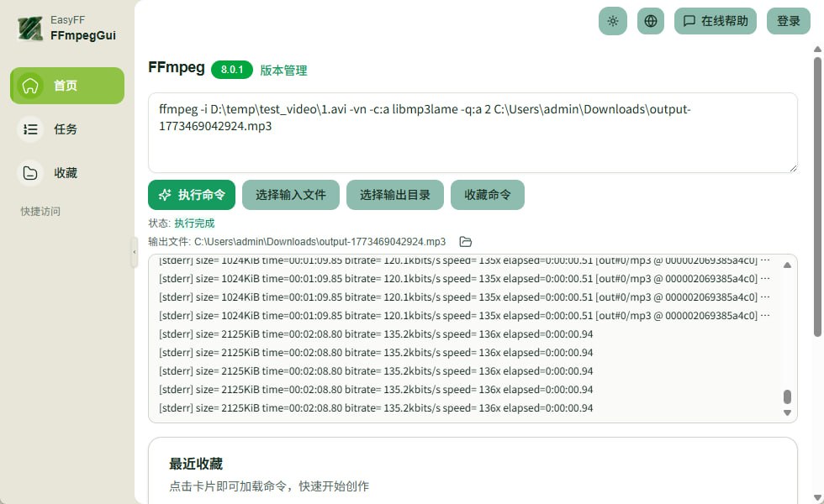The width and height of the screenshot is (824, 504).
Task: Click 选择输出目录 to choose output directory
Action: coord(394,194)
